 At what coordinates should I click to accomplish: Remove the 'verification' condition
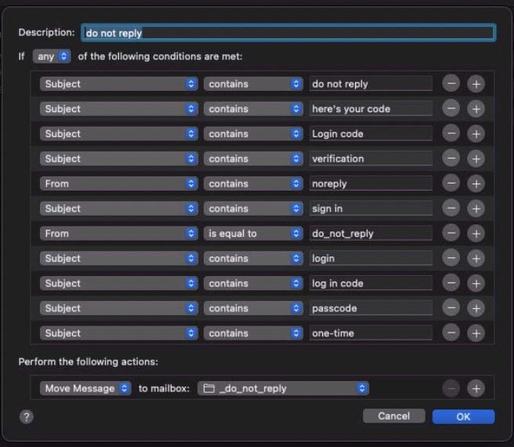pyautogui.click(x=451, y=159)
